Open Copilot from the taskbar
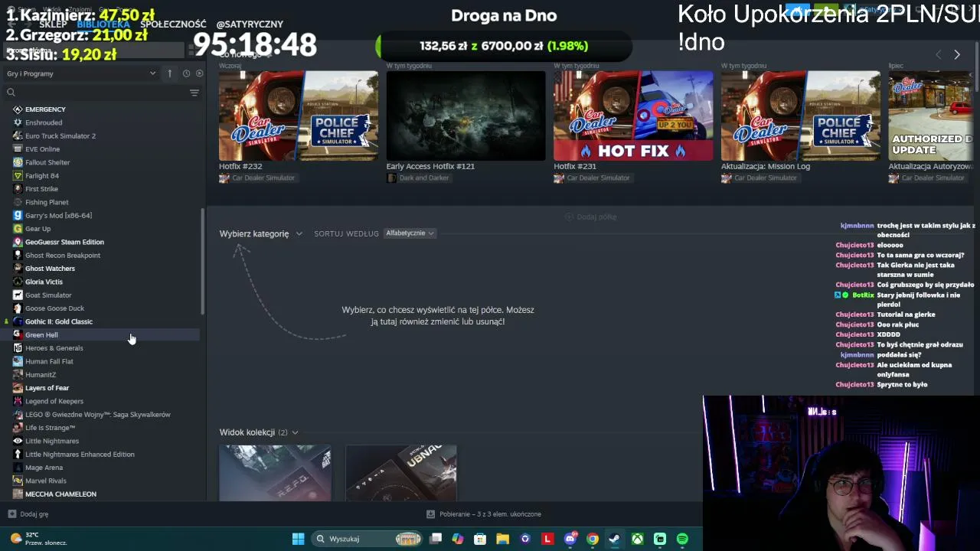The height and width of the screenshot is (551, 980). coord(458,539)
